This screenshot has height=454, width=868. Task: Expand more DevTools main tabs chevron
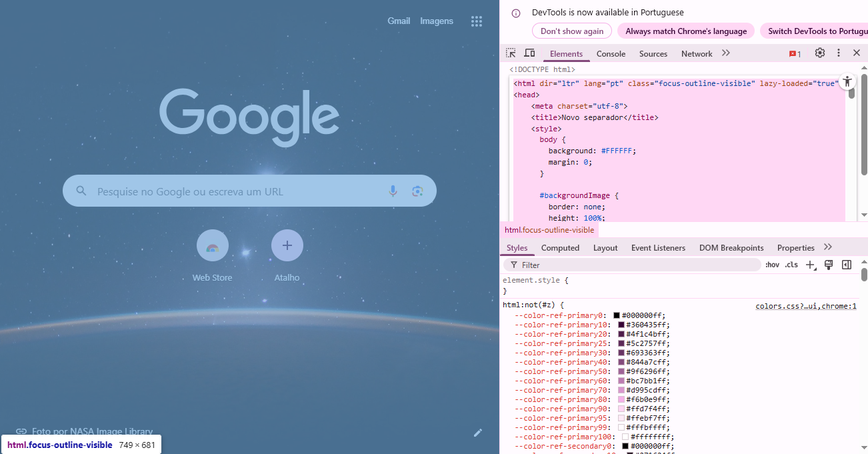pos(726,53)
